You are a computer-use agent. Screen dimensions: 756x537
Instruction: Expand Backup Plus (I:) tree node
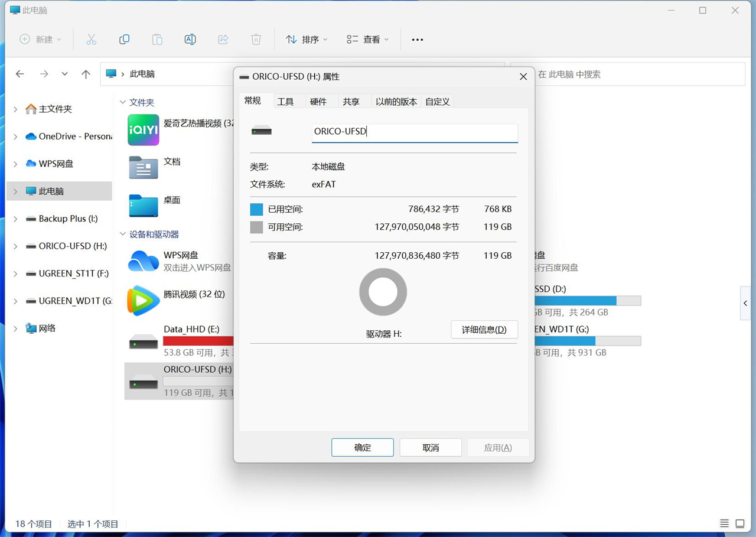point(15,219)
